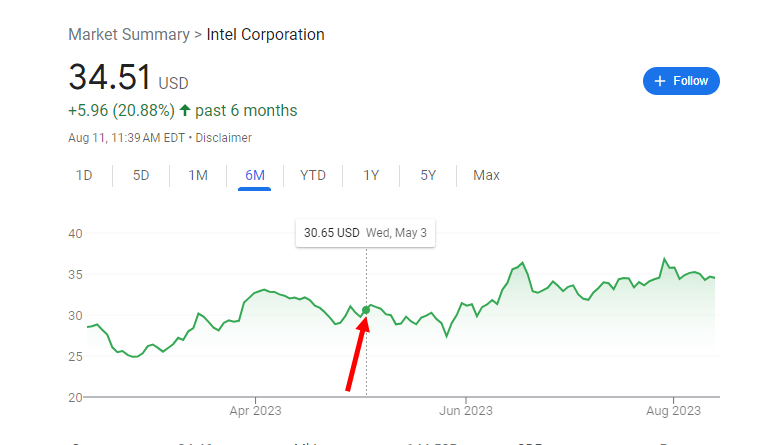
Task: Click the red arrow annotation on chart
Action: click(x=358, y=354)
